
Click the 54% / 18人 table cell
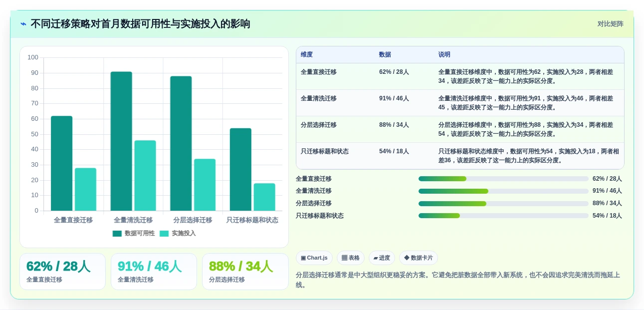[x=394, y=151]
